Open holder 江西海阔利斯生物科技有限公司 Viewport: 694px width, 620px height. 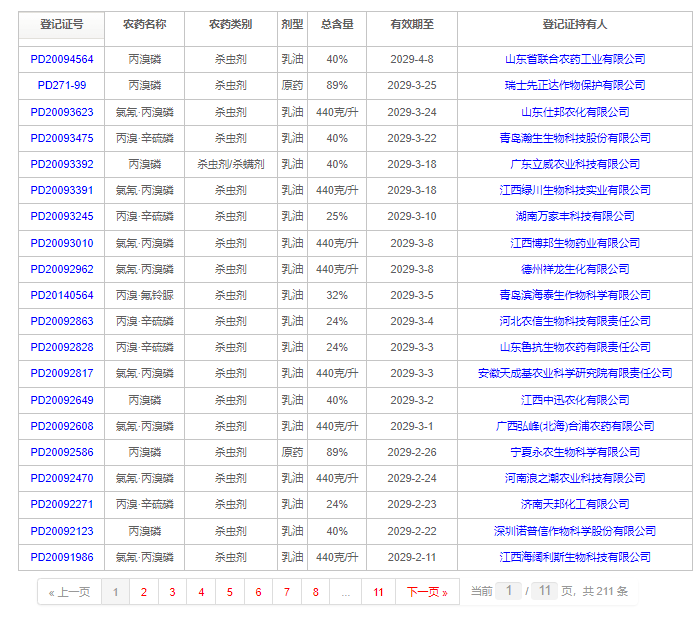coord(575,557)
